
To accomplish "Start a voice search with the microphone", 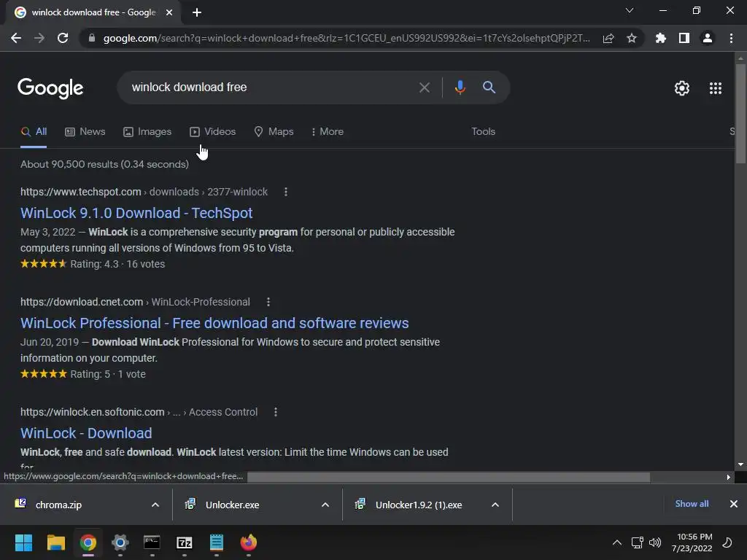I will 460,87.
